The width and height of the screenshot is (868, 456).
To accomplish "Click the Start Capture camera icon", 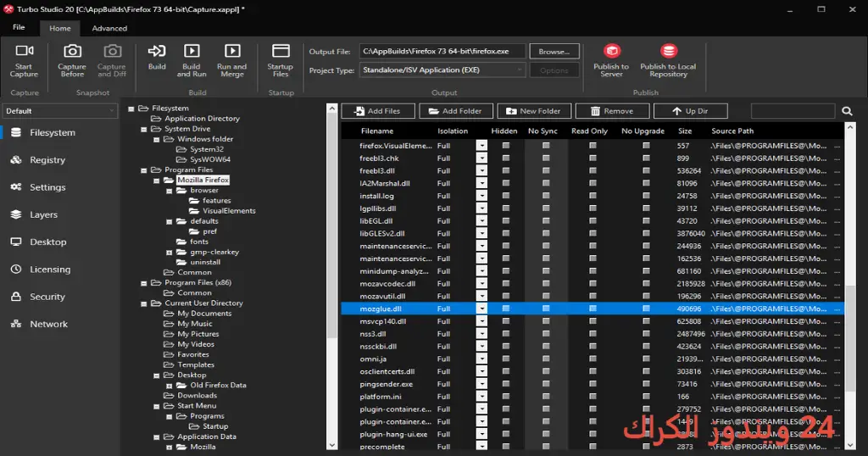I will click(24, 51).
